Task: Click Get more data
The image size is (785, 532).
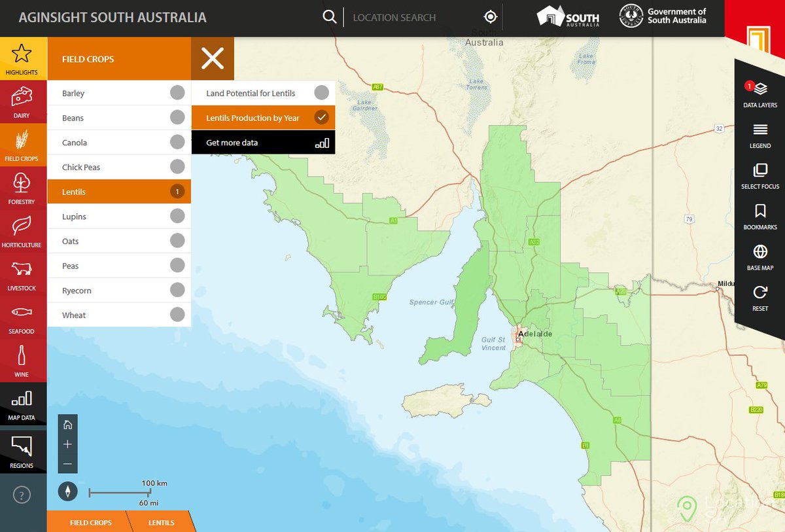Action: pyautogui.click(x=264, y=143)
